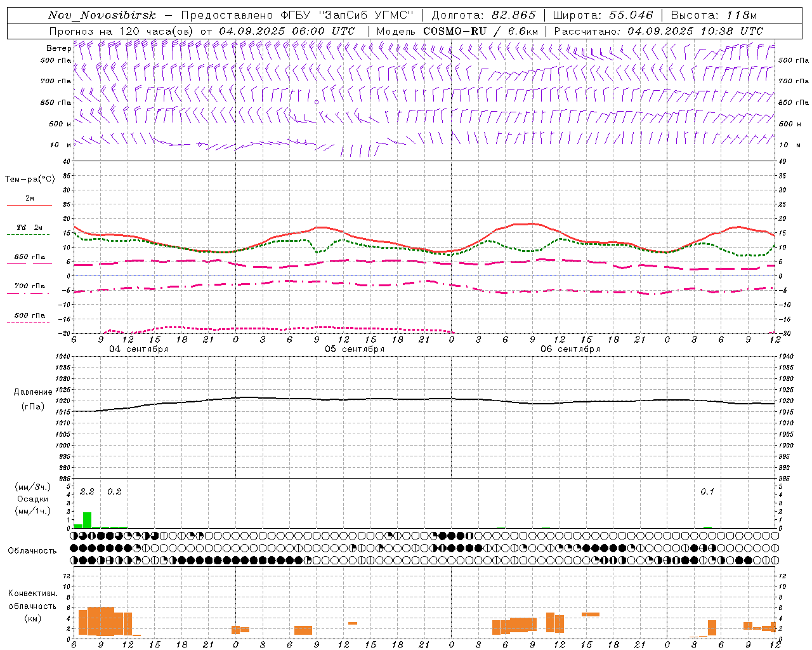Click the Модель COSMO-RU / 6.6км label

pyautogui.click(x=457, y=31)
